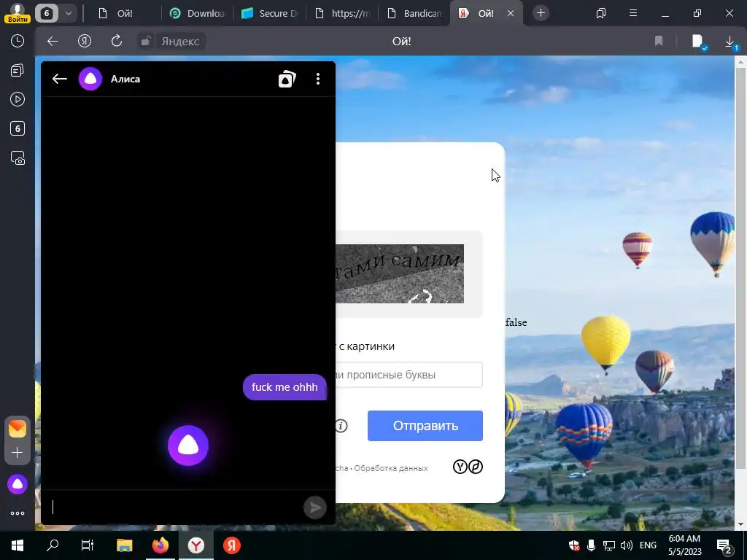Image resolution: width=747 pixels, height=560 pixels.
Task: Reload the page
Action: tap(117, 42)
